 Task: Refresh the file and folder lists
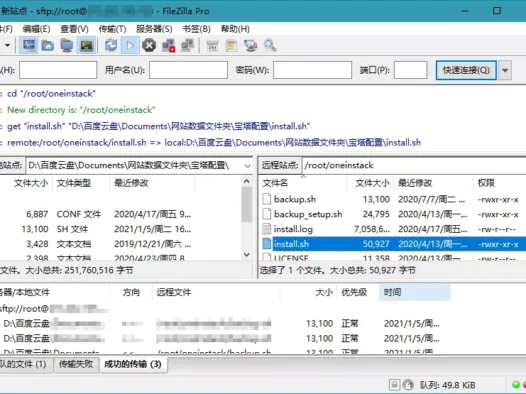click(x=111, y=45)
